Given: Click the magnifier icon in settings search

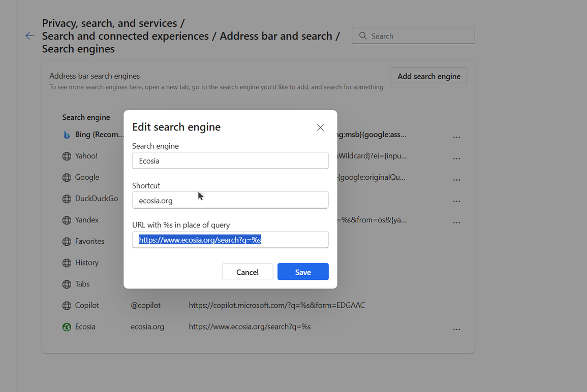Looking at the screenshot, I should 363,36.
